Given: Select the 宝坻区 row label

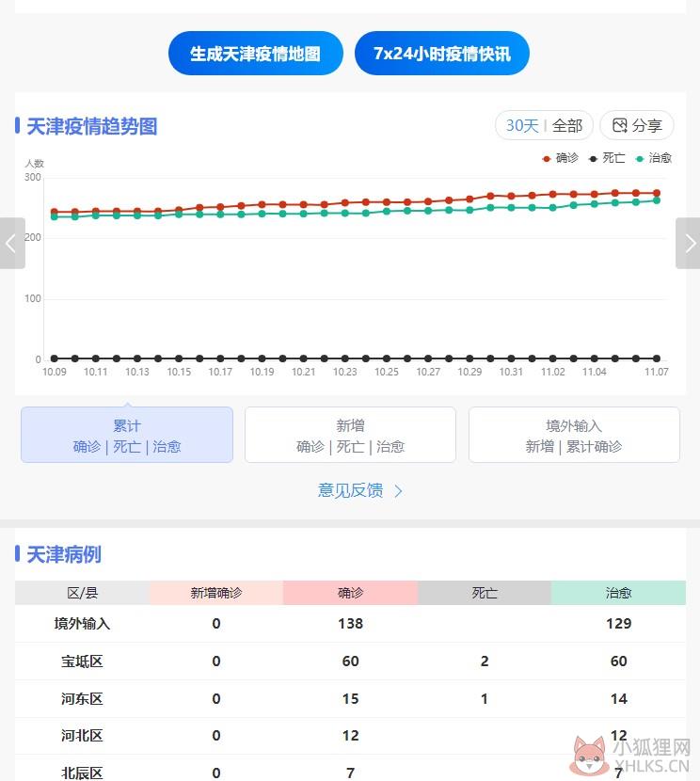Looking at the screenshot, I should tap(82, 661).
